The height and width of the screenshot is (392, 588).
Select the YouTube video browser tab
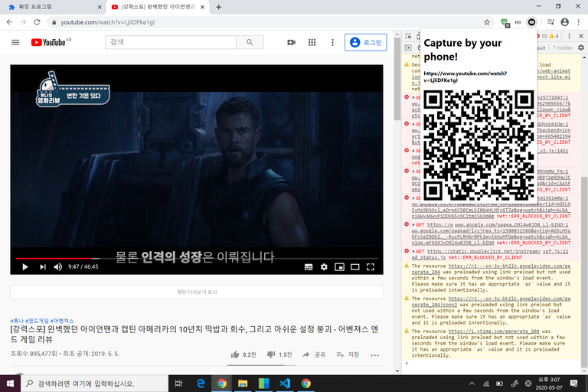click(158, 7)
